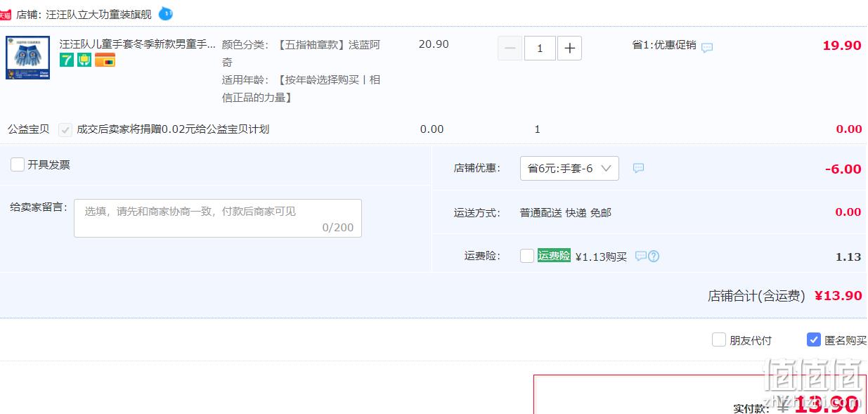Viewport: 868px width, 414px height.
Task: Click the 朋友代付 label text
Action: tap(751, 340)
